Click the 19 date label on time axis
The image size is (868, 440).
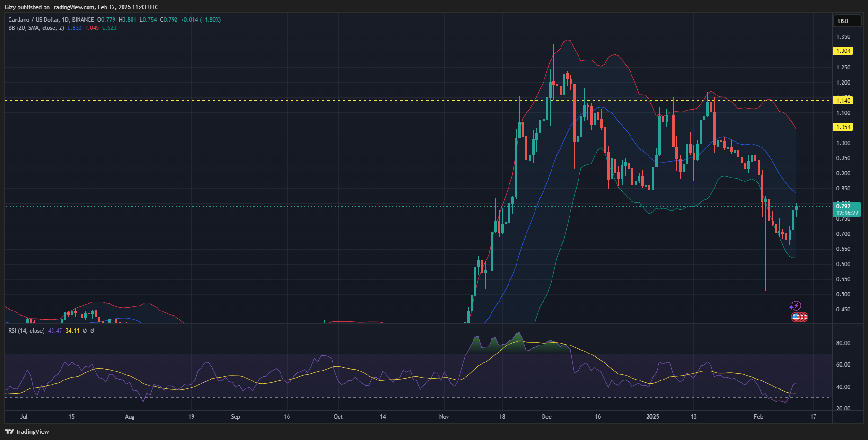click(191, 417)
